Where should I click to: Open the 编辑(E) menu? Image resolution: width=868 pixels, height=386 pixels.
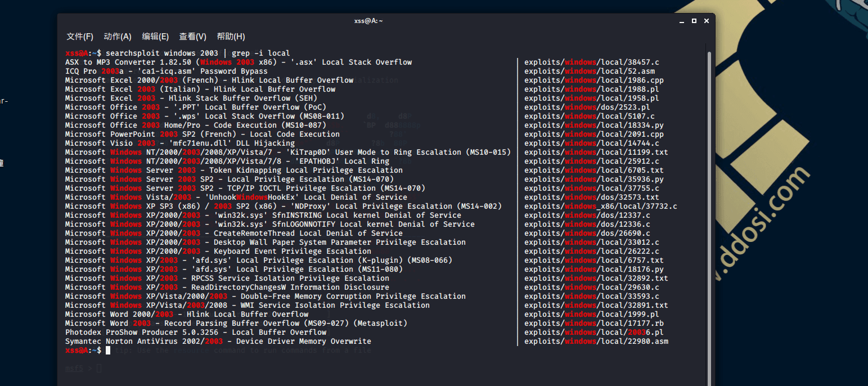click(155, 37)
